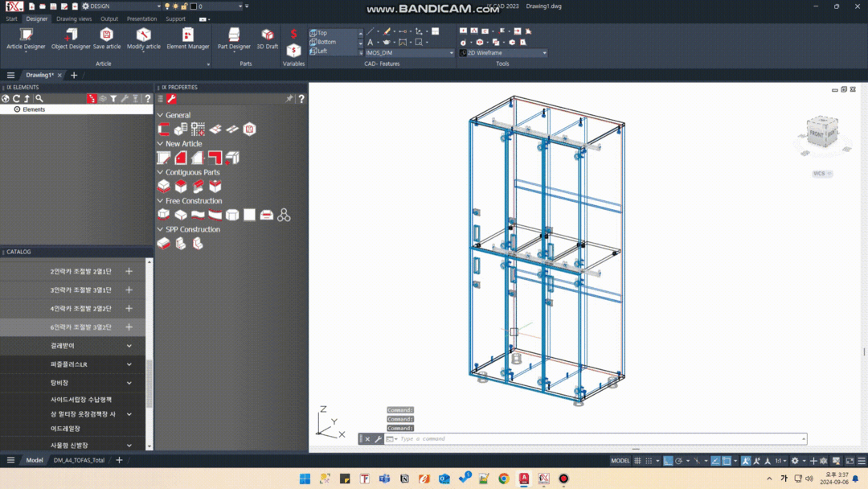Select the Top view in view list
Image resolution: width=868 pixels, height=489 pixels.
pos(334,33)
